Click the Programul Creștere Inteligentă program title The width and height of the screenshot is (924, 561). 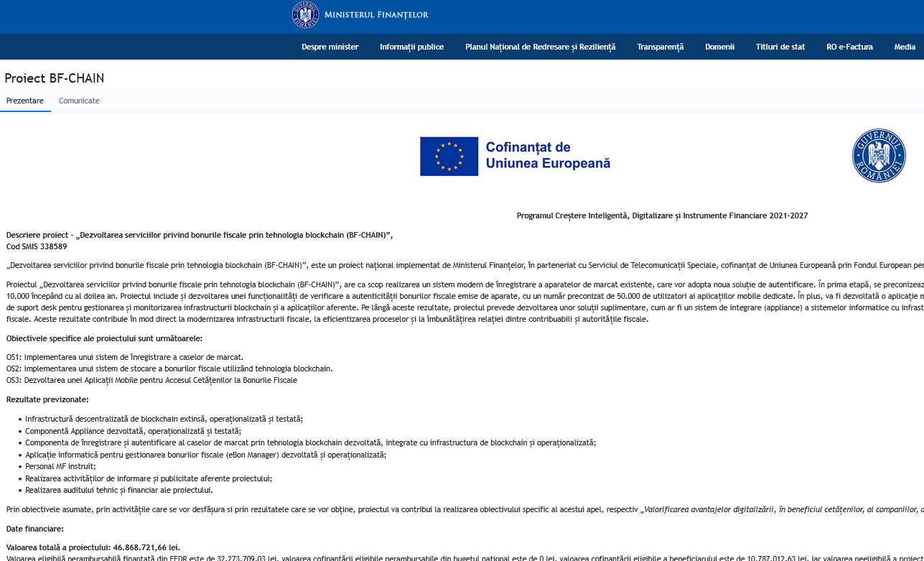click(x=662, y=215)
